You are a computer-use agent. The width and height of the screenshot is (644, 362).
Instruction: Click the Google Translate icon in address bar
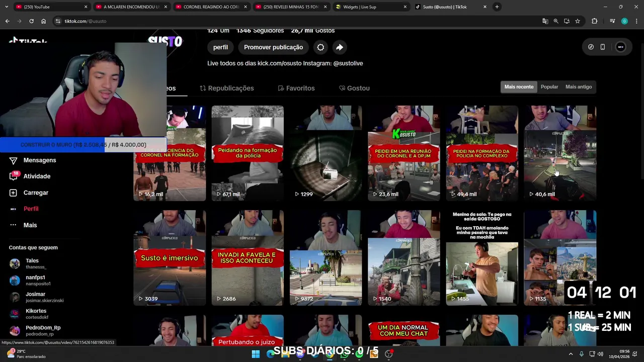pos(545,21)
